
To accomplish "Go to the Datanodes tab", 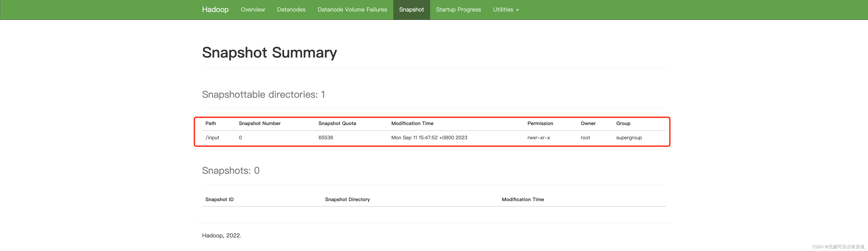I will [291, 9].
